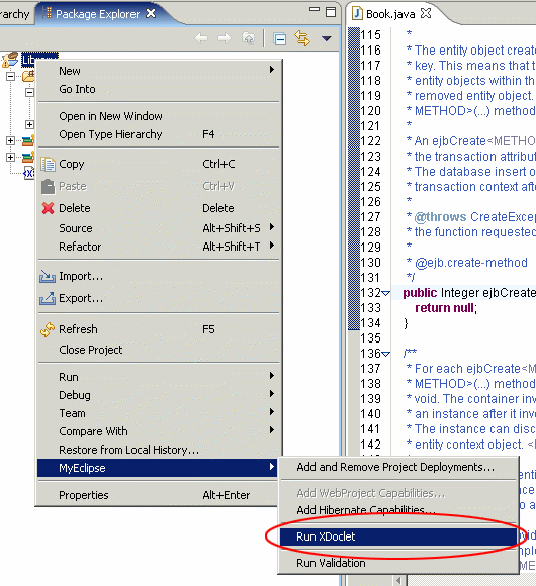The height and width of the screenshot is (586, 536).
Task: Expand the New submenu arrow
Action: 272,70
